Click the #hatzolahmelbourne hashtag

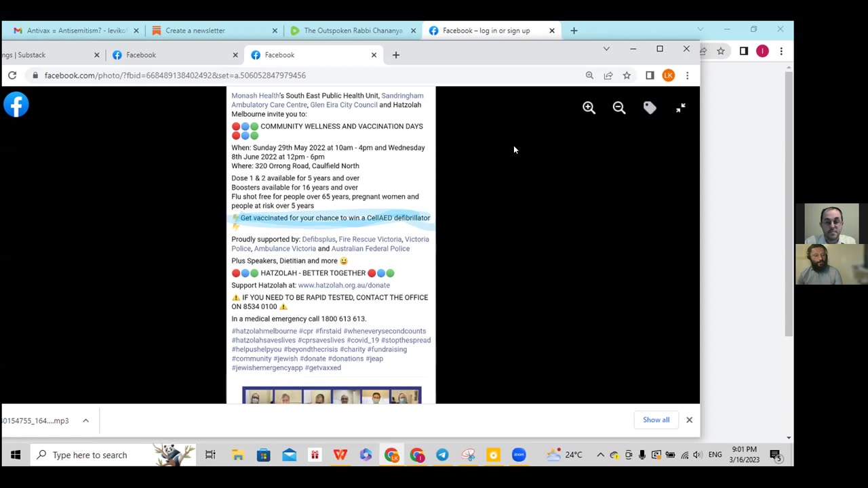pos(264,331)
